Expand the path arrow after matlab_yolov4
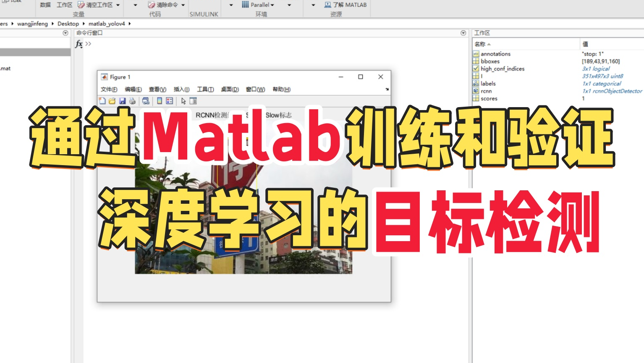The image size is (644, 363). tap(130, 24)
